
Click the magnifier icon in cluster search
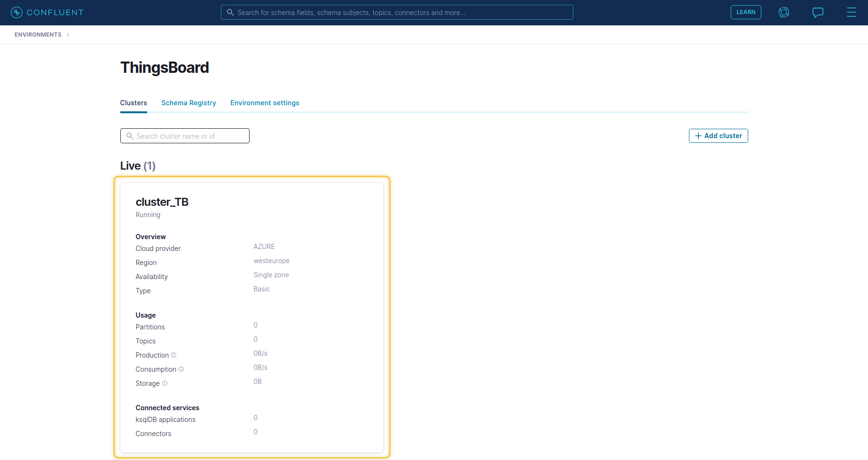click(130, 136)
